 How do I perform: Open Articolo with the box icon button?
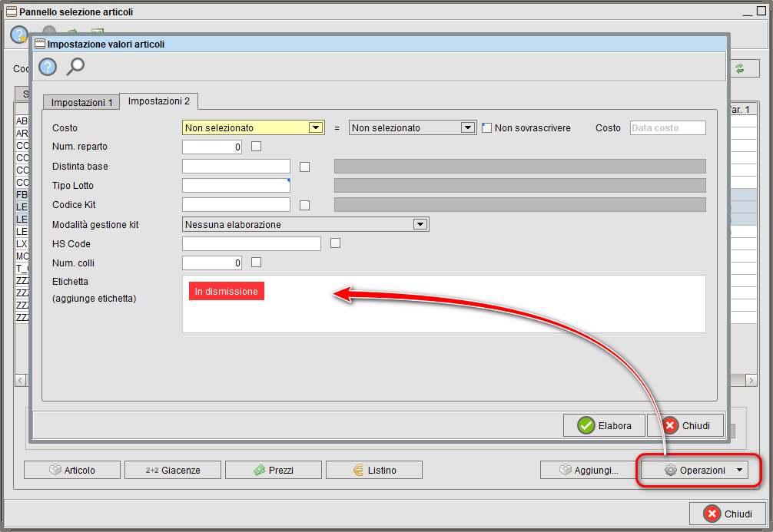click(x=72, y=470)
